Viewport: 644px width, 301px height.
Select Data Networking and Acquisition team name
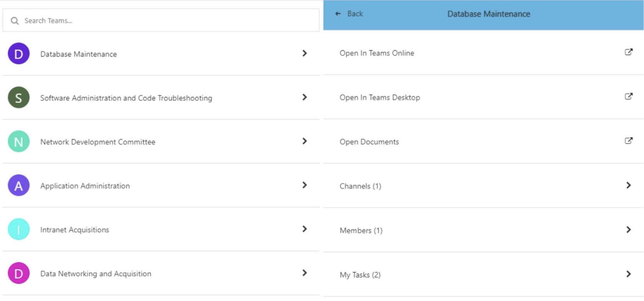96,274
